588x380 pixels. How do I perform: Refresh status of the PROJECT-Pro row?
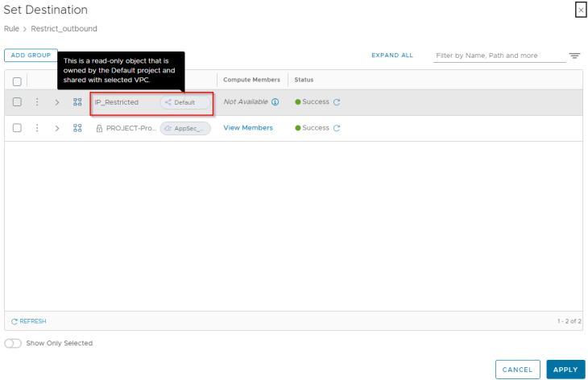pos(337,128)
